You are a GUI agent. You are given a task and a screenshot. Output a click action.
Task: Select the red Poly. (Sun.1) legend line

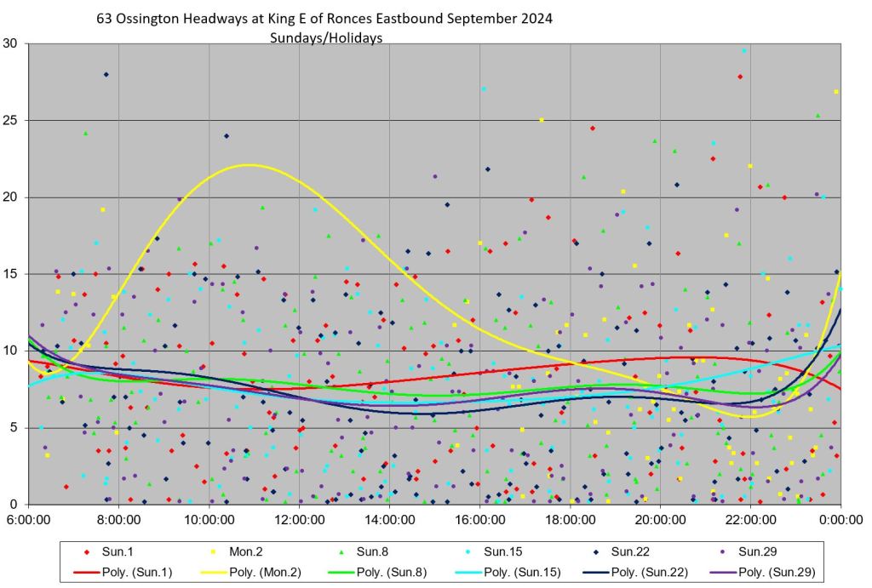pos(91,572)
